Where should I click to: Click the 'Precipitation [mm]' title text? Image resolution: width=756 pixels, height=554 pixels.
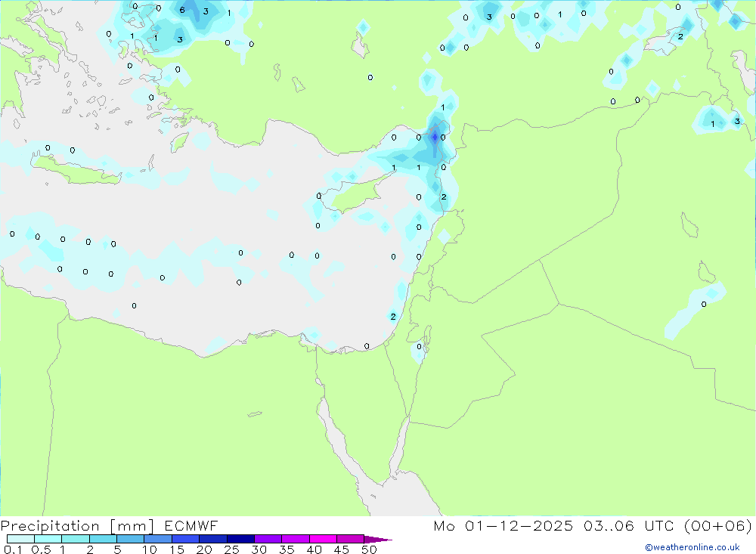tap(77, 526)
